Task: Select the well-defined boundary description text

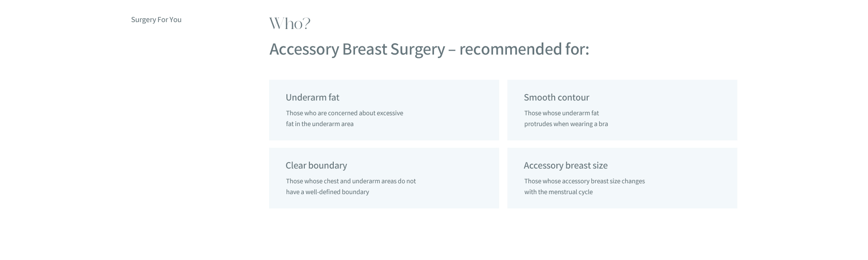Action: tap(351, 186)
